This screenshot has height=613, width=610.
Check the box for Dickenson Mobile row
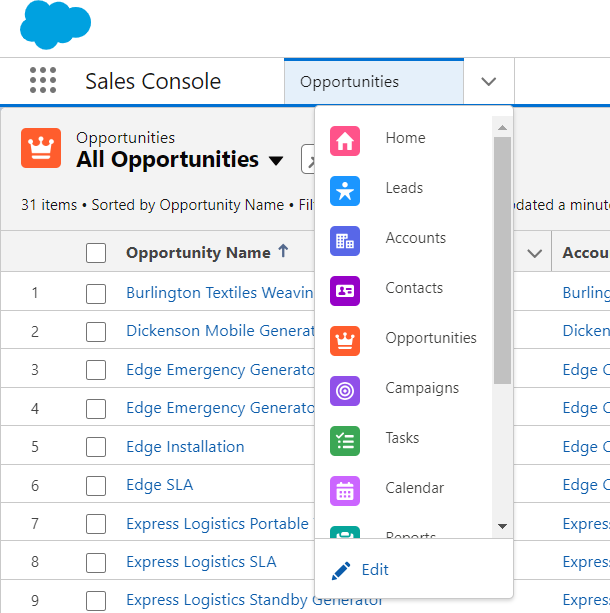96,332
